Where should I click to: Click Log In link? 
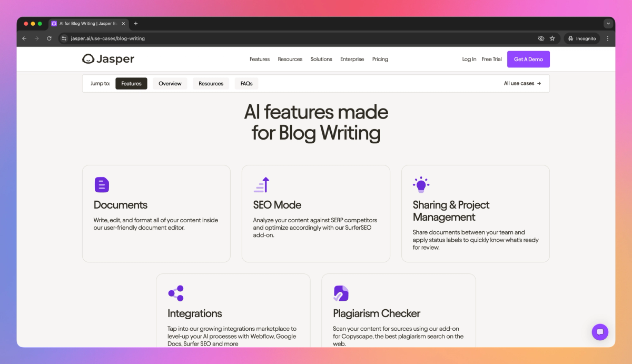pyautogui.click(x=469, y=60)
